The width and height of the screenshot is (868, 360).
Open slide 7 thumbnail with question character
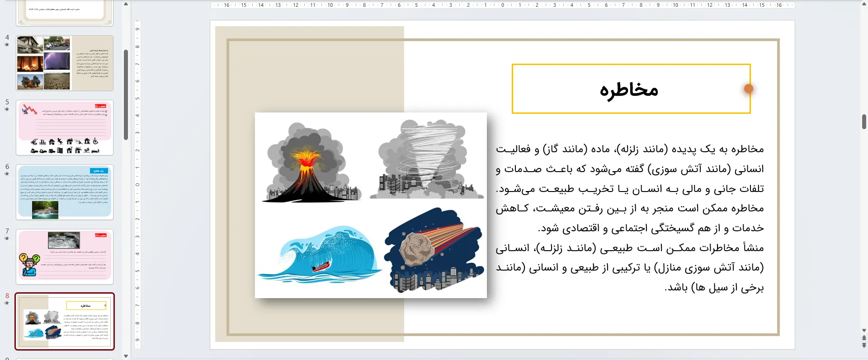[x=65, y=257]
